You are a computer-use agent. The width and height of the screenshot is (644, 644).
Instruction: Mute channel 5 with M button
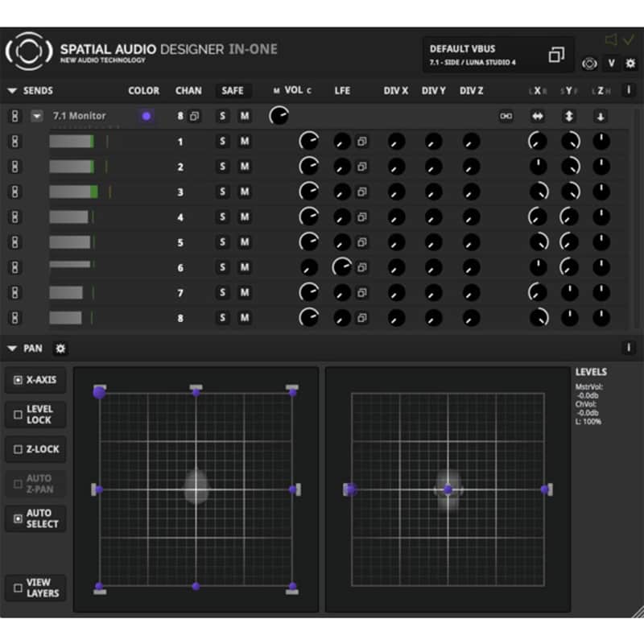coord(245,242)
